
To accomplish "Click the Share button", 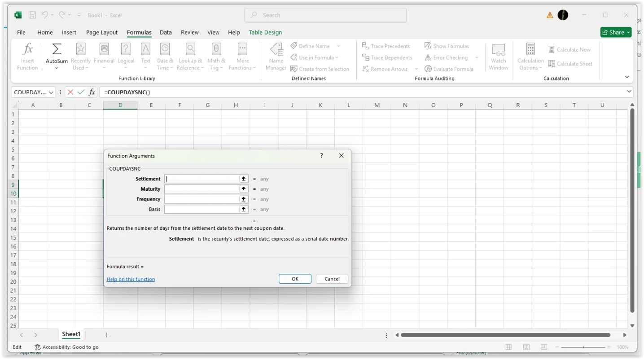I will pyautogui.click(x=616, y=32).
